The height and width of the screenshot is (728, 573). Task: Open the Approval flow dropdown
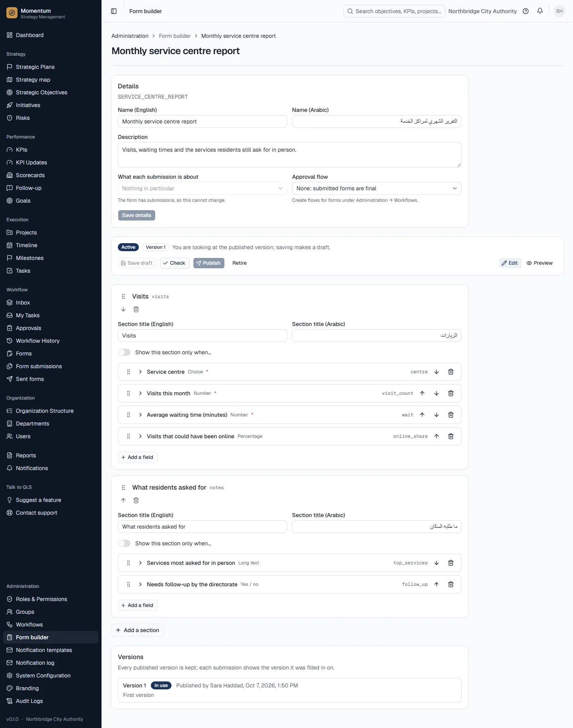376,188
